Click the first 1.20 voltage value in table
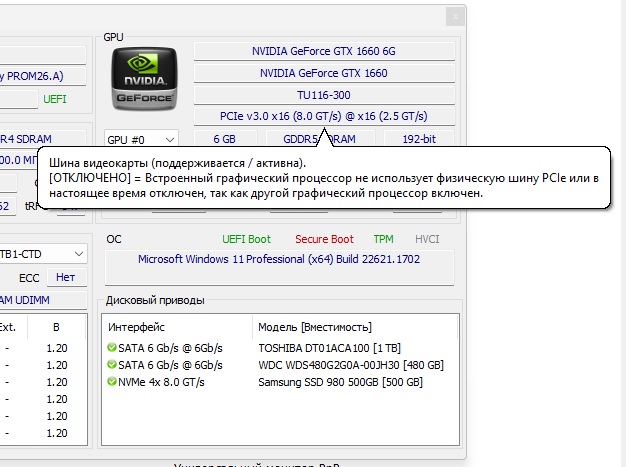Image resolution: width=626 pixels, height=467 pixels. (x=57, y=348)
